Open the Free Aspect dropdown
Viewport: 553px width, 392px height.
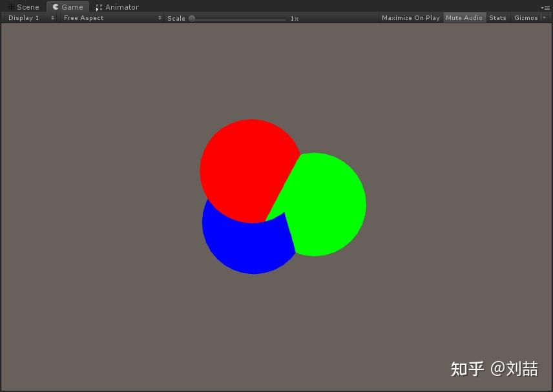pos(112,18)
